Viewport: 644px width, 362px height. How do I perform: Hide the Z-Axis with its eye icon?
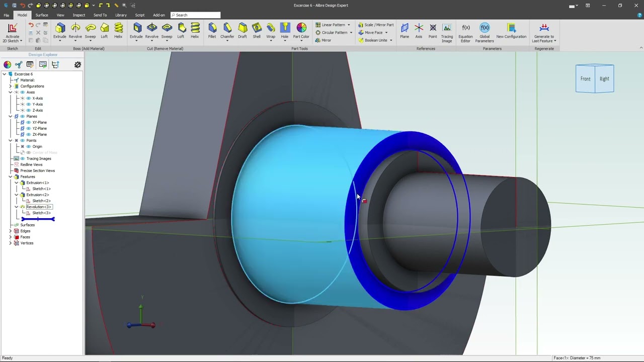point(28,111)
